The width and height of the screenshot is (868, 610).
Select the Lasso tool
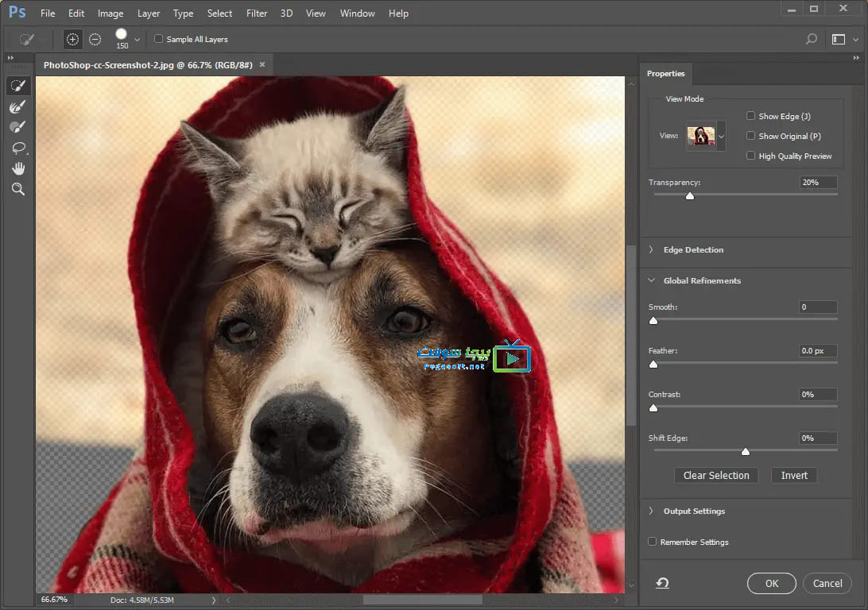[17, 148]
